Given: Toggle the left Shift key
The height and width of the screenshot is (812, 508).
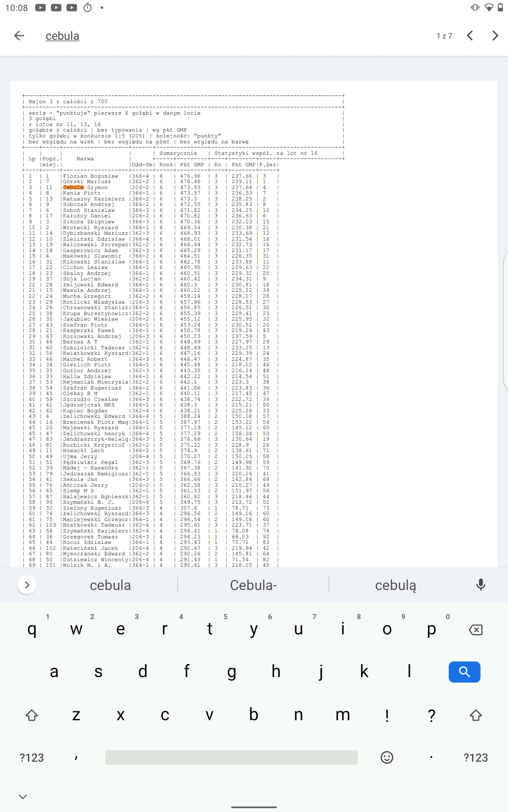Looking at the screenshot, I should [32, 715].
